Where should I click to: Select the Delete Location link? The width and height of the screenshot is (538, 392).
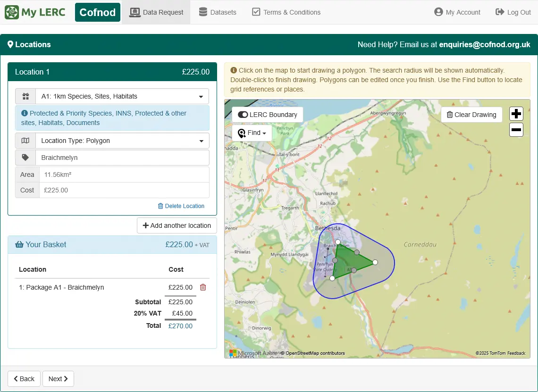[x=181, y=206]
